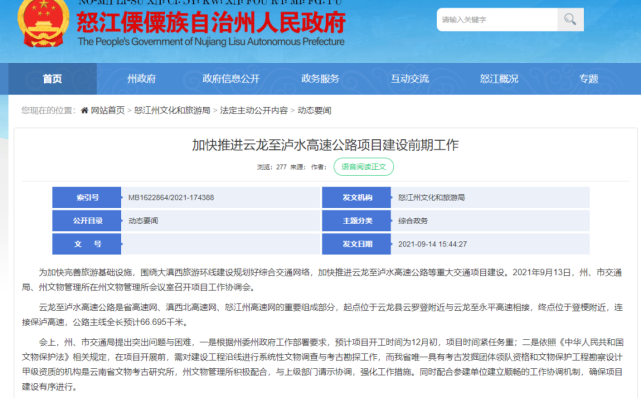The width and height of the screenshot is (641, 398).
Task: Click the article headline 加快推进云龙至泸水高速公路项目建设前期工作
Action: click(325, 145)
